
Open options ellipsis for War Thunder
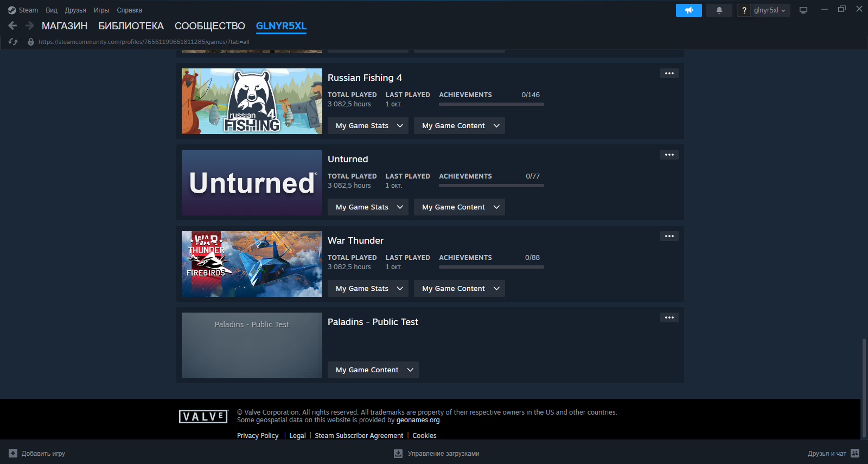pyautogui.click(x=669, y=236)
